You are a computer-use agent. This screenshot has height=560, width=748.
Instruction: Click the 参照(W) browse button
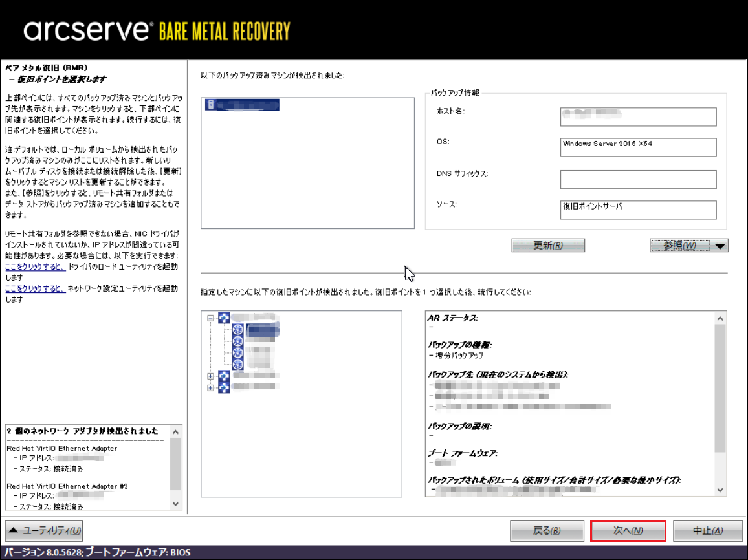tap(680, 246)
